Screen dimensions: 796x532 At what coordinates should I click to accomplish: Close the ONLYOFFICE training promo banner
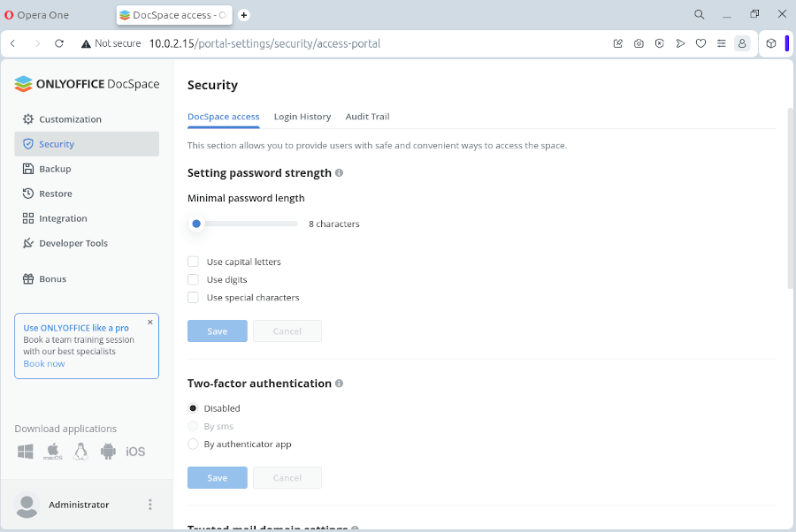(150, 323)
